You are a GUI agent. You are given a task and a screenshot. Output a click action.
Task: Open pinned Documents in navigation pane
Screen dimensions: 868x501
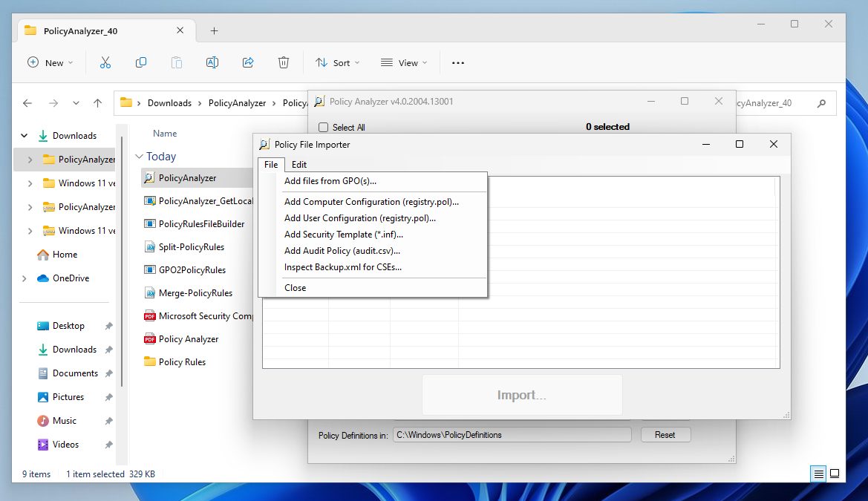(68, 373)
